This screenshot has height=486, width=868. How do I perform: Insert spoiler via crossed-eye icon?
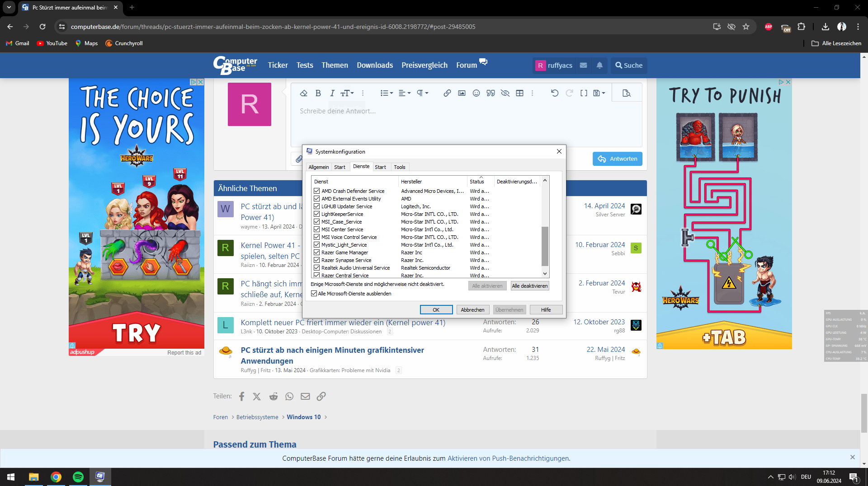point(505,93)
